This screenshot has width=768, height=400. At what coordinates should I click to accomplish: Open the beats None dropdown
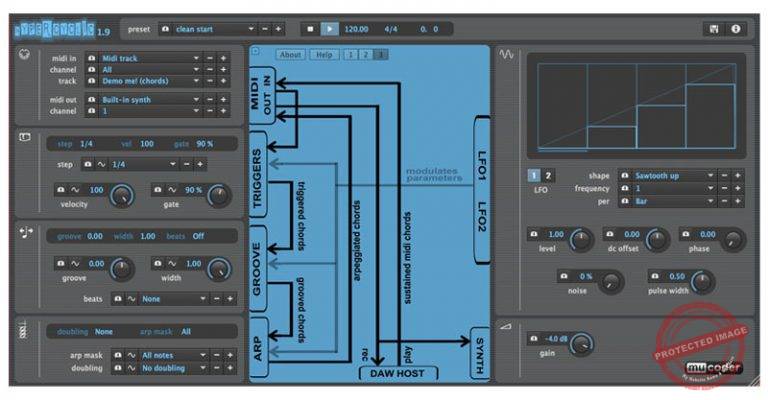(x=173, y=299)
